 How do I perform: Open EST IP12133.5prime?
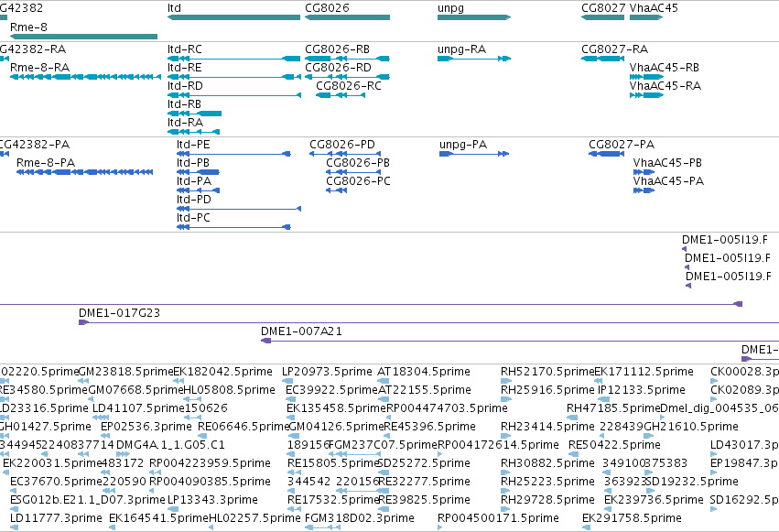coord(642,390)
